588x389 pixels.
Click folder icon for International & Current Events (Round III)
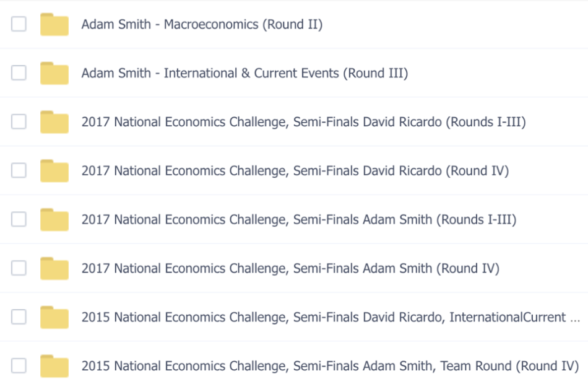(54, 73)
